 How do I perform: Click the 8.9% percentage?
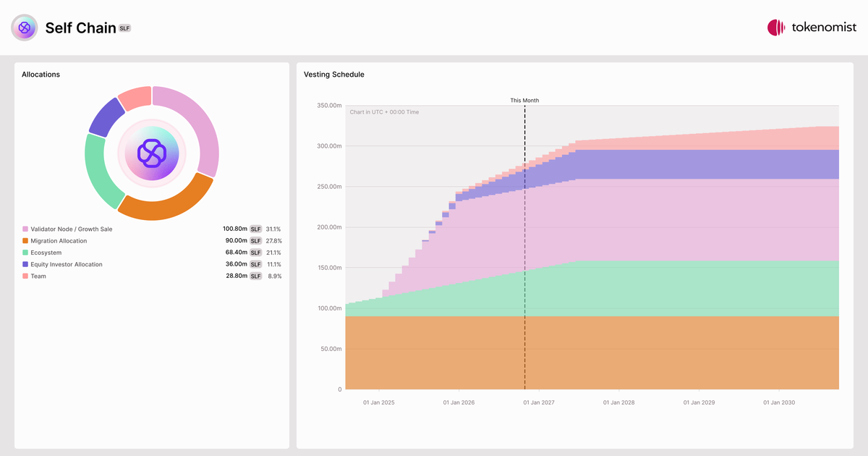(275, 276)
